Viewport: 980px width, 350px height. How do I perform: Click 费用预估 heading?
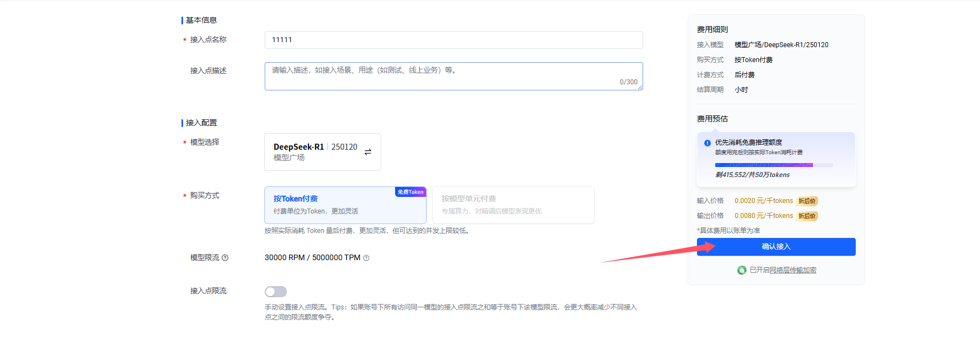(713, 119)
